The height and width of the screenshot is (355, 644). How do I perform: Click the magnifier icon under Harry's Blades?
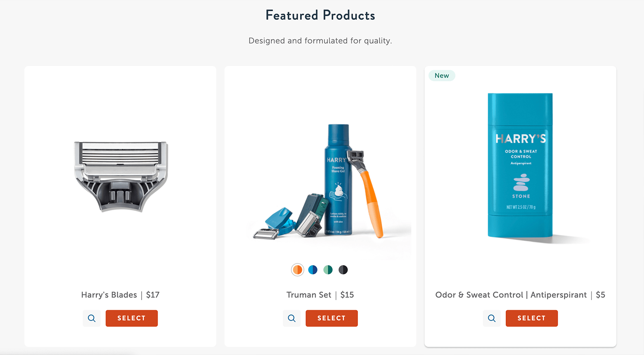coord(92,318)
